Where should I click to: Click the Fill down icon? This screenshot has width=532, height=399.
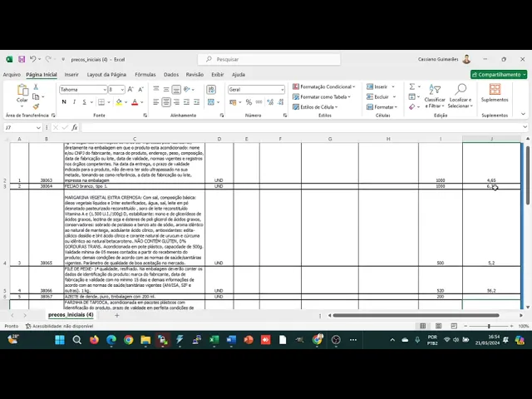coord(412,97)
